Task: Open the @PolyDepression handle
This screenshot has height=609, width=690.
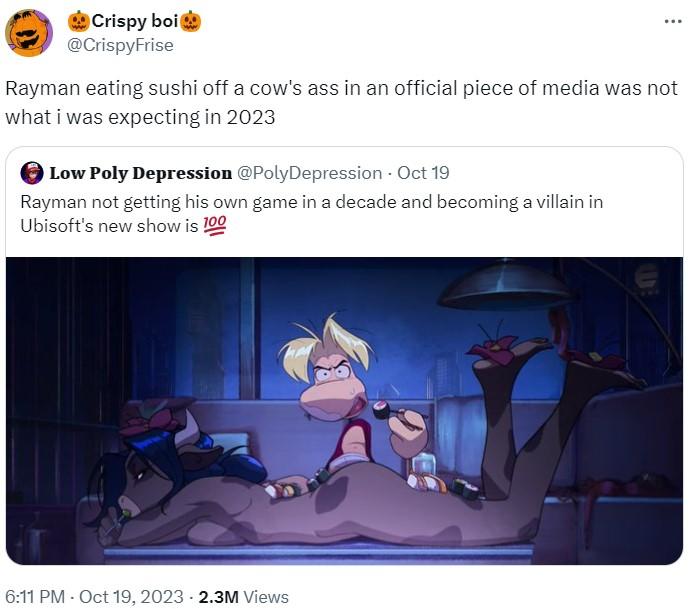Action: pyautogui.click(x=309, y=173)
